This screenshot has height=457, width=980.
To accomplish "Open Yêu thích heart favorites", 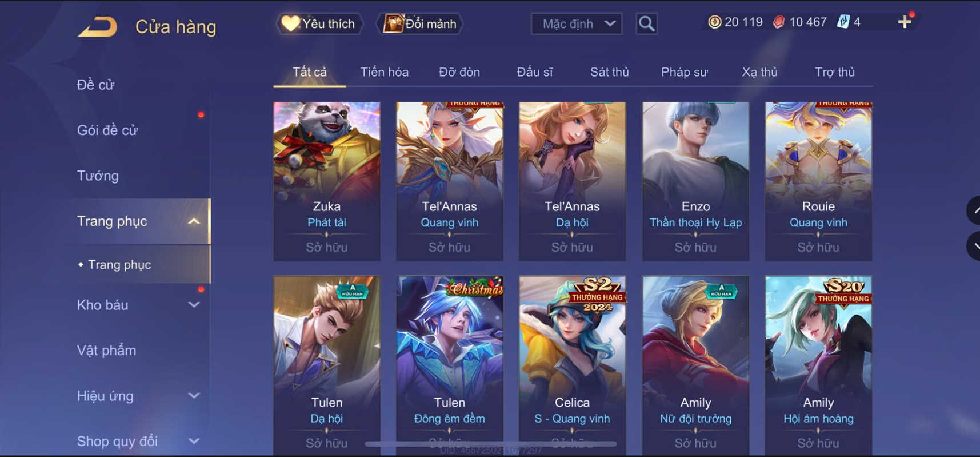I will 319,23.
